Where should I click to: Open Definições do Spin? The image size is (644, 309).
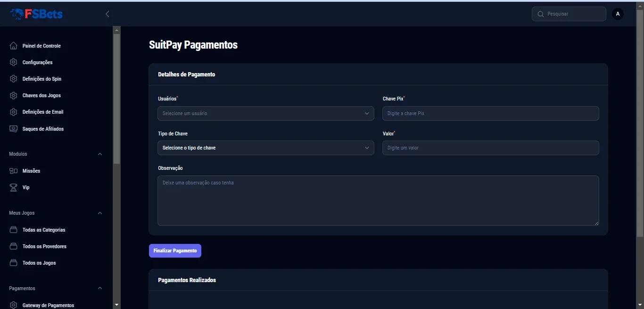click(x=42, y=79)
